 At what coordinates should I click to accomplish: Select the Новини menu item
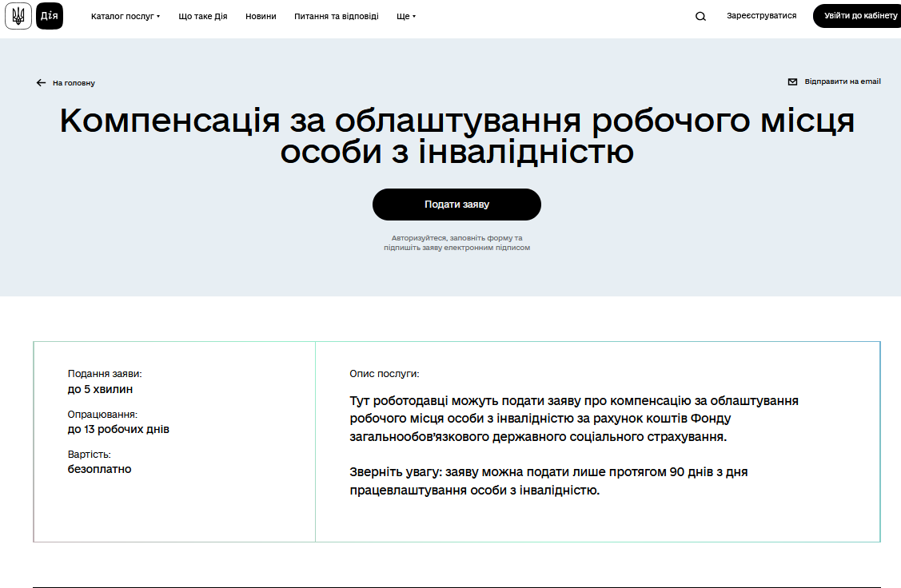click(261, 15)
